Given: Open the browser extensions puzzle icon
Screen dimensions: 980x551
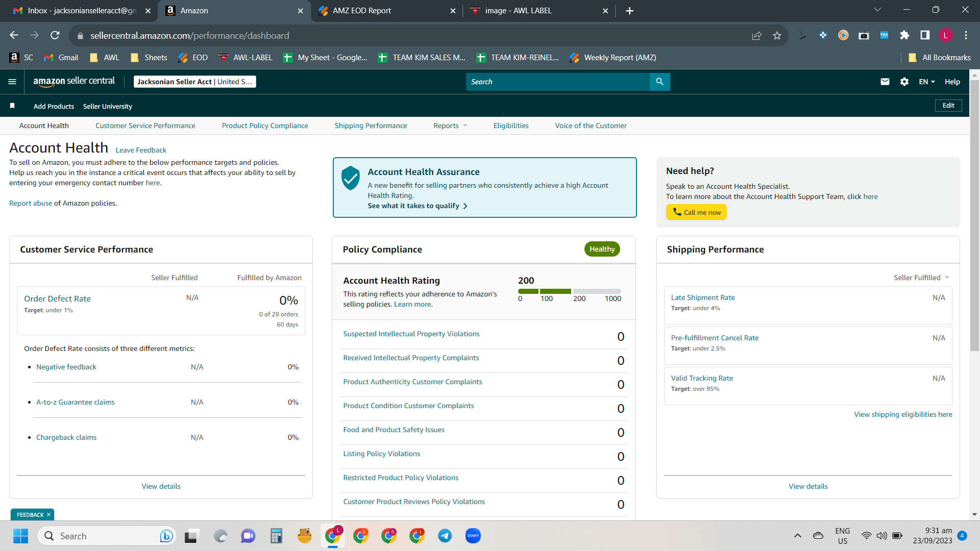Looking at the screenshot, I should coord(904,35).
